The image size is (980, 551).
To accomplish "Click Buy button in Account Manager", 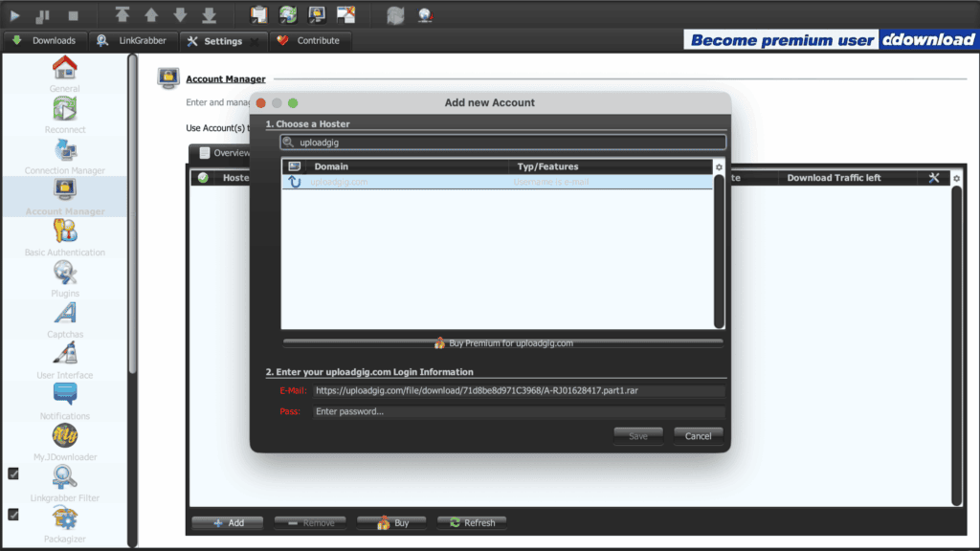I will 391,523.
